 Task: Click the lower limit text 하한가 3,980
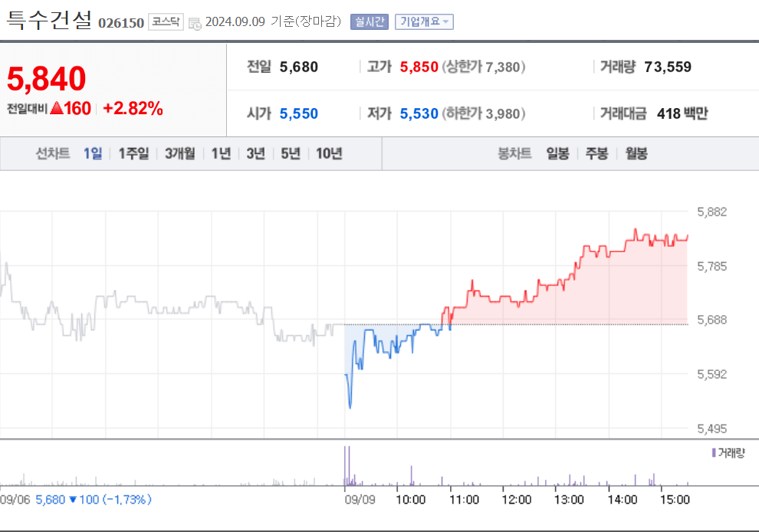point(483,113)
